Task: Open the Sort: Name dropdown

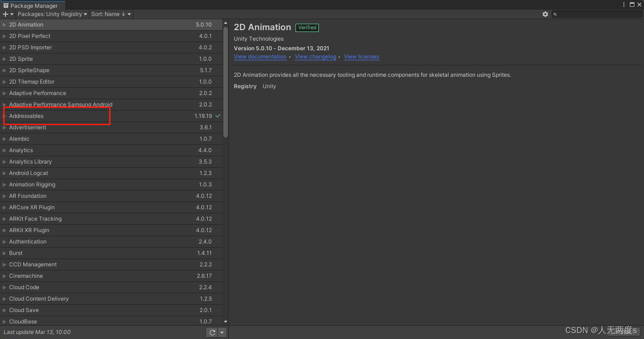Action: click(x=111, y=14)
